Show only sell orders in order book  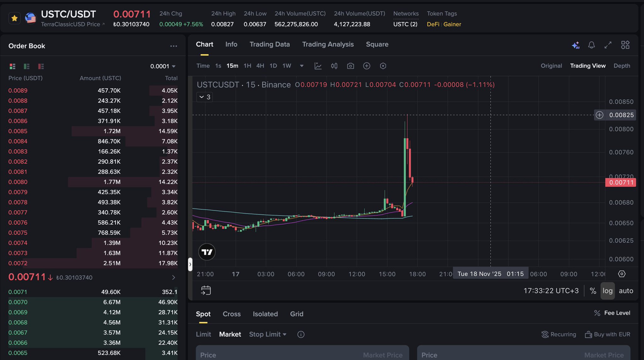pyautogui.click(x=41, y=66)
